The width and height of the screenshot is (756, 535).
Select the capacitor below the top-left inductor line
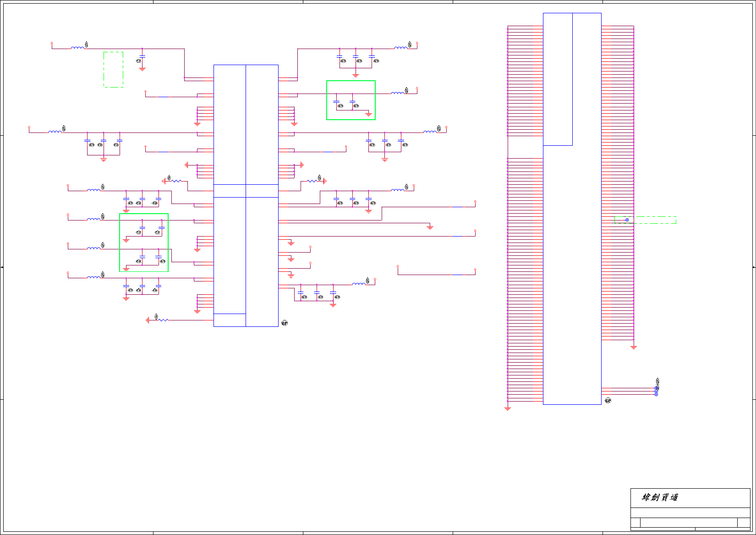(x=142, y=56)
